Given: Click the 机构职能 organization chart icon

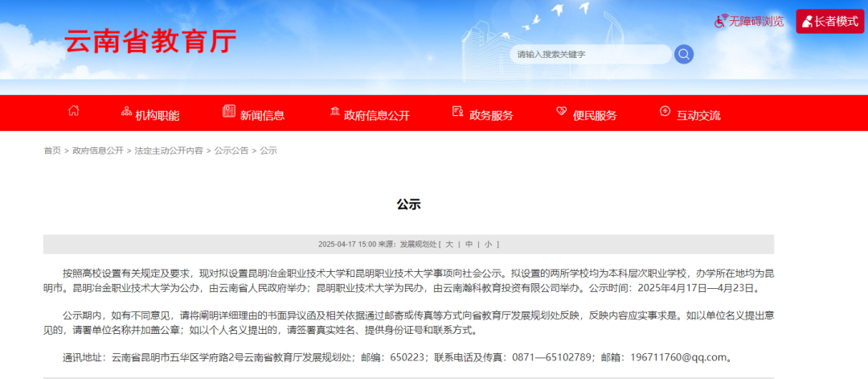Looking at the screenshot, I should pyautogui.click(x=126, y=111).
